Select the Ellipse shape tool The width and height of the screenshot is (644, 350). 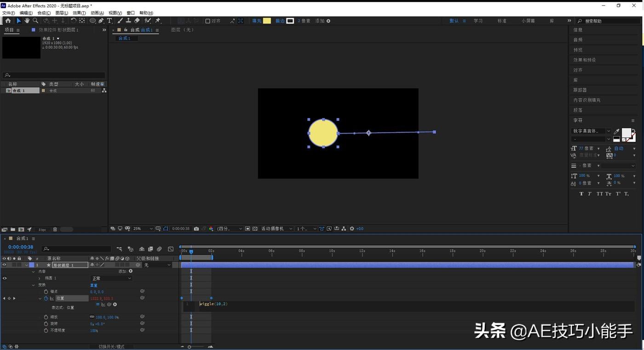pyautogui.click(x=92, y=21)
